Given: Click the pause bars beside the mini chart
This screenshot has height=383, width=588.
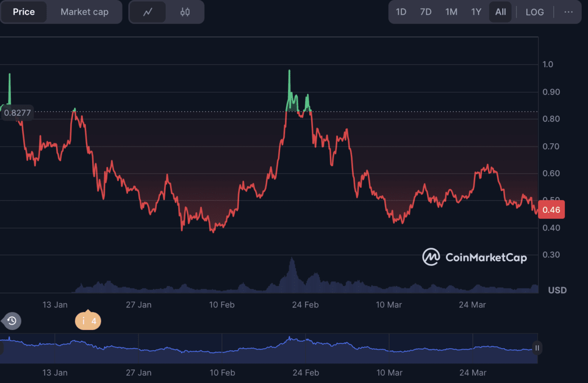Looking at the screenshot, I should coord(537,348).
